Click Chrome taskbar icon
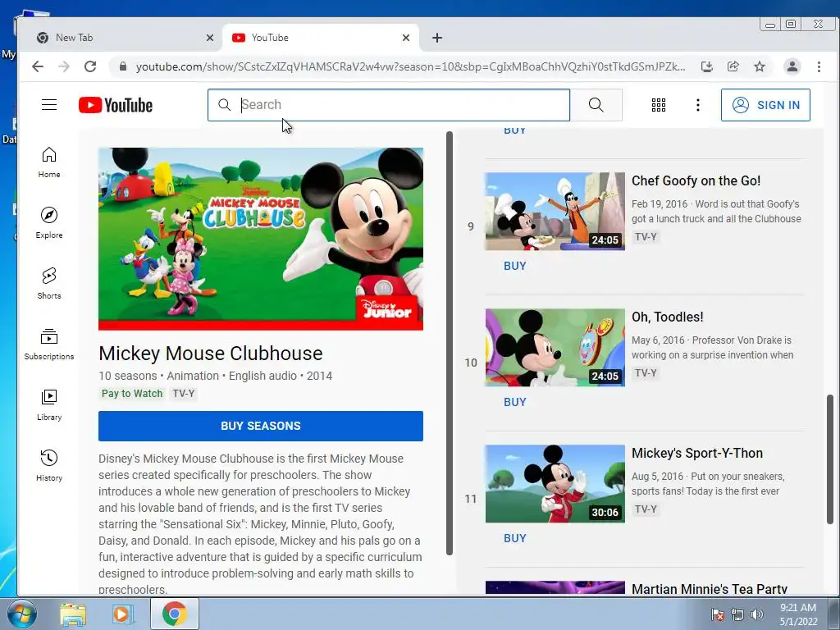 pyautogui.click(x=175, y=614)
